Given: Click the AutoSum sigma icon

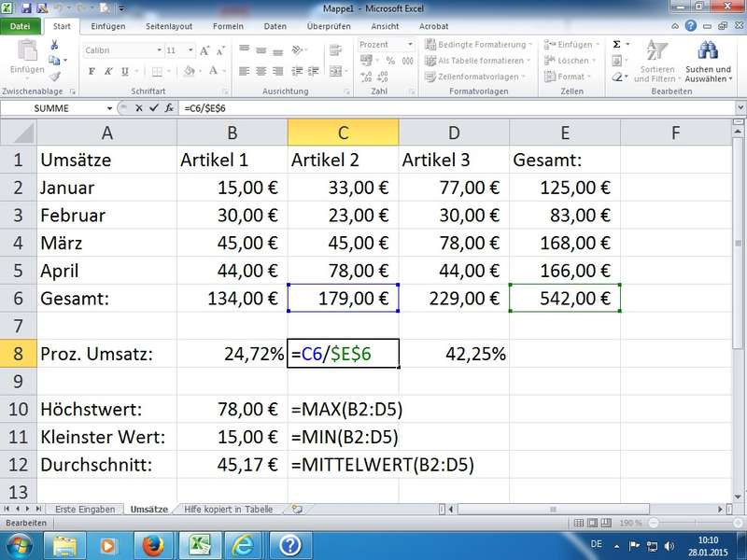Looking at the screenshot, I should pyautogui.click(x=617, y=44).
